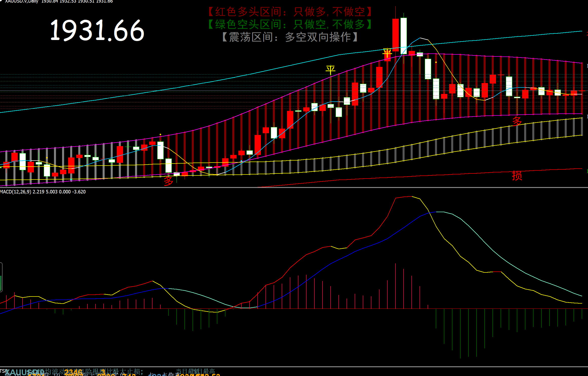Click the large 1931.66 price label
The width and height of the screenshot is (588, 376).
[97, 30]
